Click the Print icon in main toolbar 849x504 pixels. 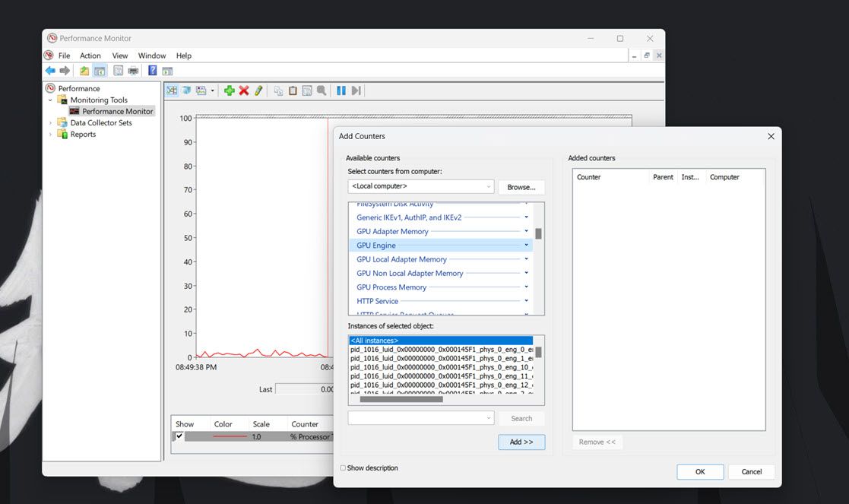(x=133, y=71)
